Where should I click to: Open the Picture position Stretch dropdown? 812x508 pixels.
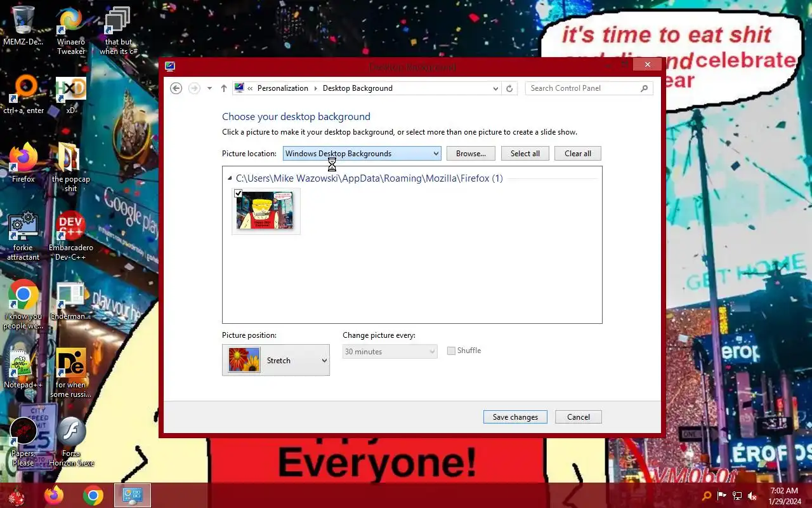pyautogui.click(x=276, y=360)
